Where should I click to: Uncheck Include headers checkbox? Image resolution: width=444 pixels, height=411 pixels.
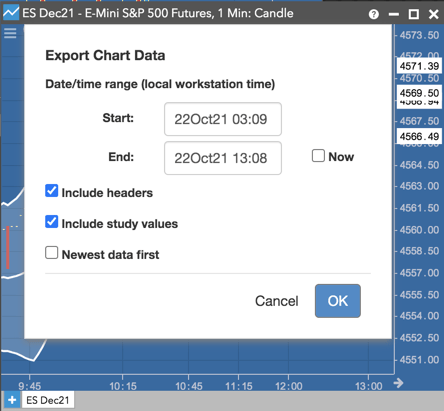pos(52,191)
